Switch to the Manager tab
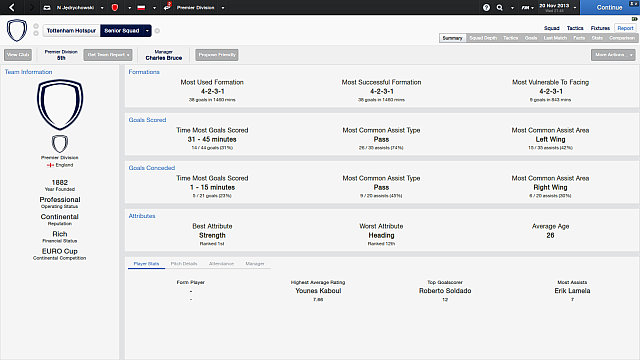The width and height of the screenshot is (640, 360). (x=255, y=264)
